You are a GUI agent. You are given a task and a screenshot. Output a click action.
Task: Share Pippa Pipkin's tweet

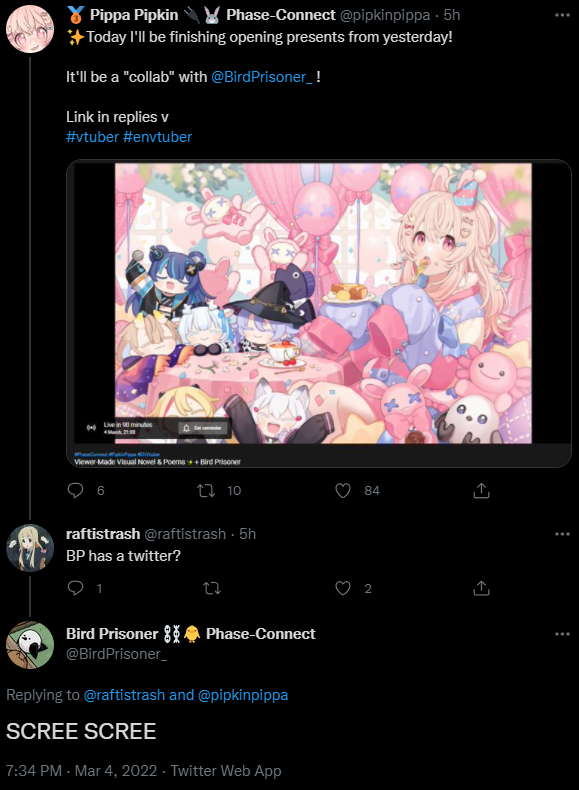pos(481,490)
